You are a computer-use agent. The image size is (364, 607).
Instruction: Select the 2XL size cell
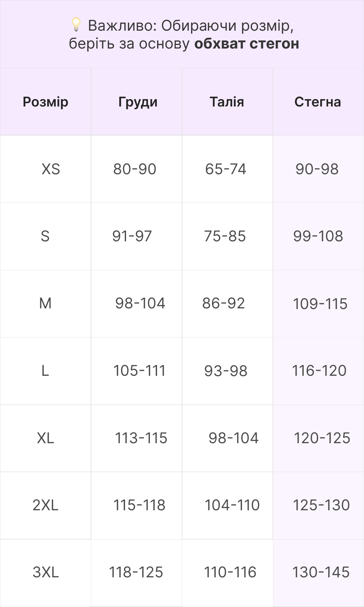[45, 505]
